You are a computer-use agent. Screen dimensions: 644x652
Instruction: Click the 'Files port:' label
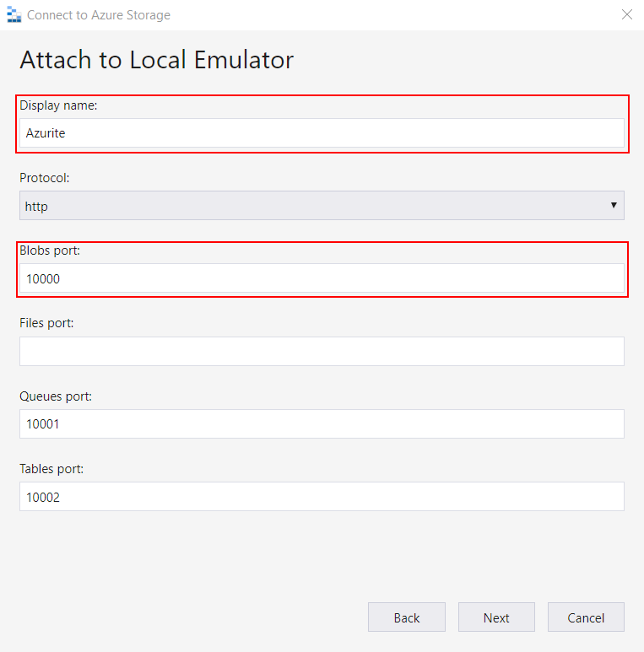click(x=46, y=323)
